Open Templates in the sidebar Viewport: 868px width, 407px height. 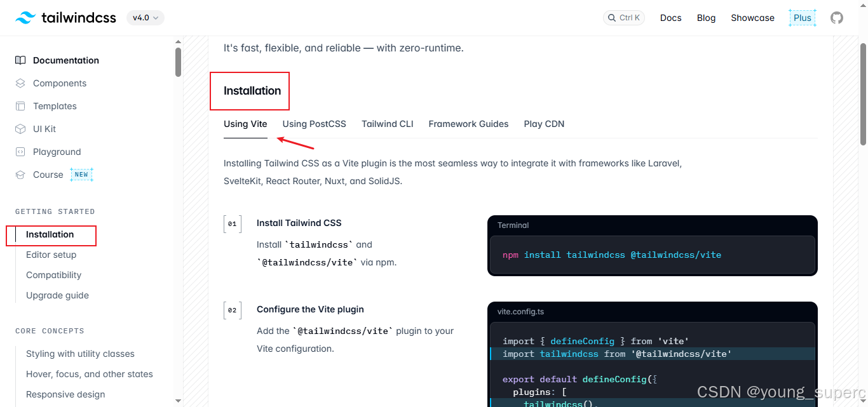tap(55, 106)
